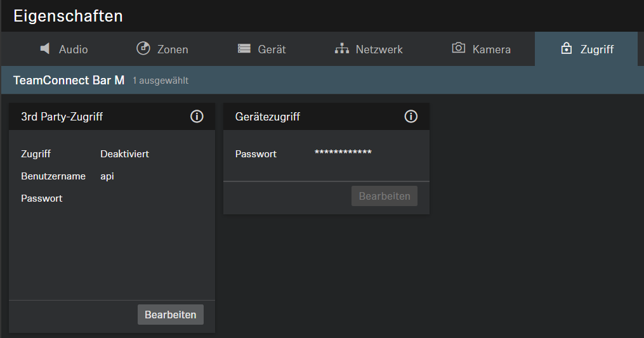Screen dimensions: 644x338
Task: Show info icon for Gerätezugriff panel
Action: (x=411, y=117)
